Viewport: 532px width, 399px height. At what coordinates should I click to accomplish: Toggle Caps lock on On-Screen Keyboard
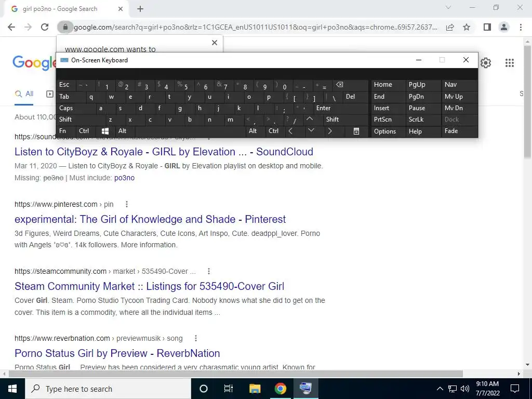[x=75, y=108]
